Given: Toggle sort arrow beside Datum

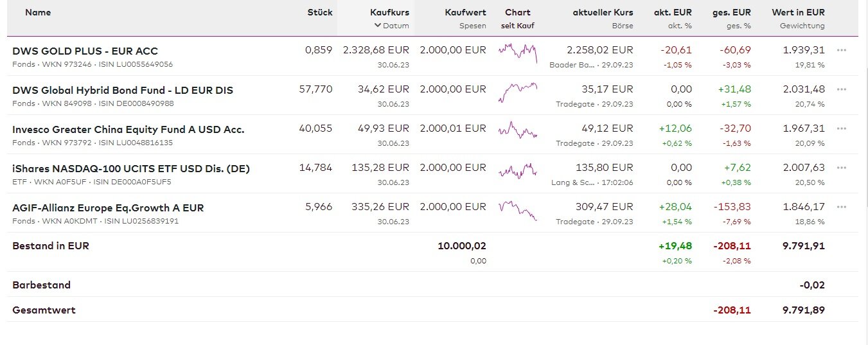Looking at the screenshot, I should pos(378,26).
